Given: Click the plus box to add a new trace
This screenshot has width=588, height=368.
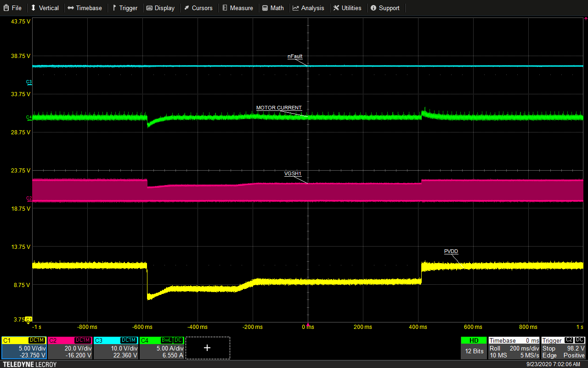Looking at the screenshot, I should point(207,348).
